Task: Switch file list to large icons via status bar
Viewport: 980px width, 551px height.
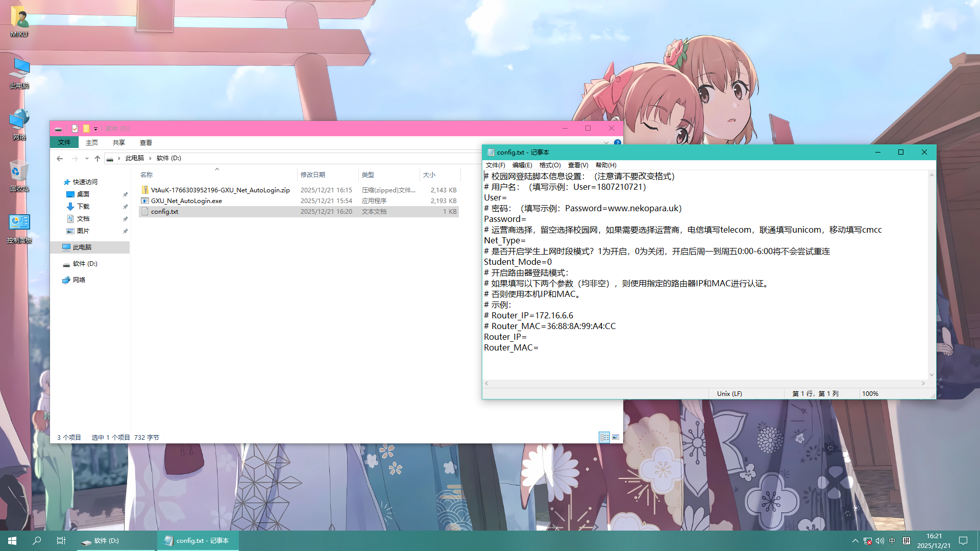Action: (615, 437)
